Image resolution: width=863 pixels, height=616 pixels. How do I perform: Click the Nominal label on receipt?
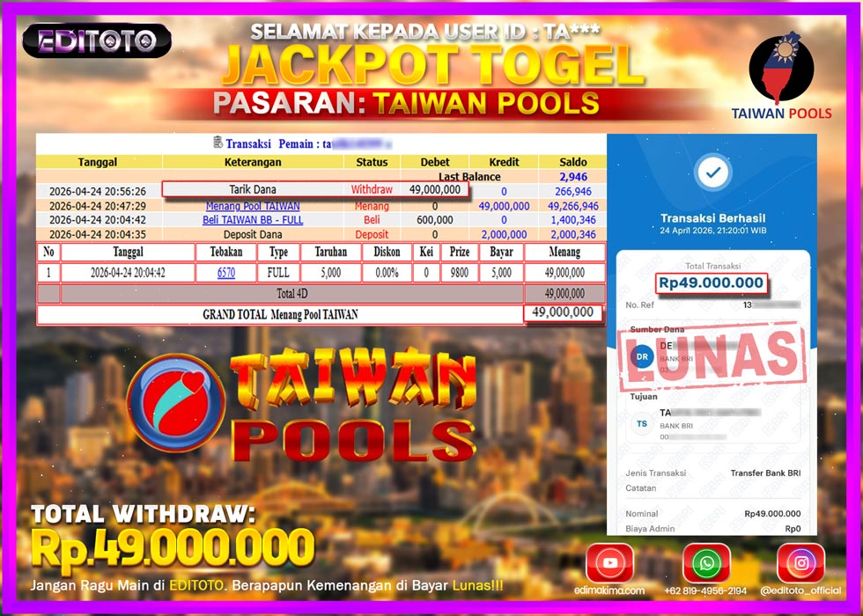click(x=642, y=514)
